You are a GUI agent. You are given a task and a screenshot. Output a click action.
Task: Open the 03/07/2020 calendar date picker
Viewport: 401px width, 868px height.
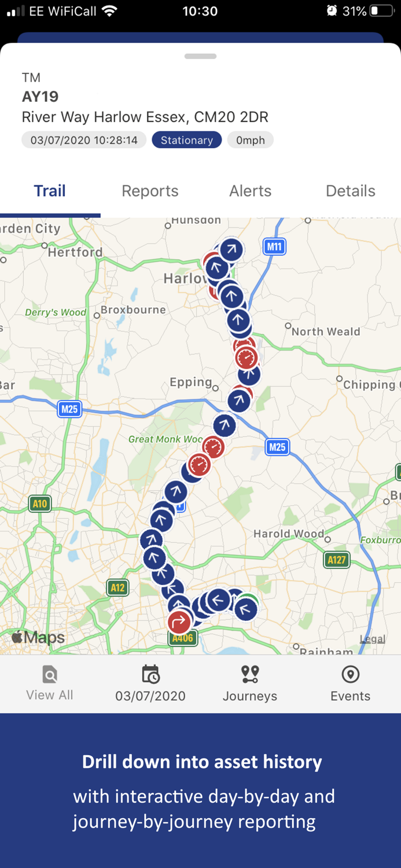pos(150,675)
